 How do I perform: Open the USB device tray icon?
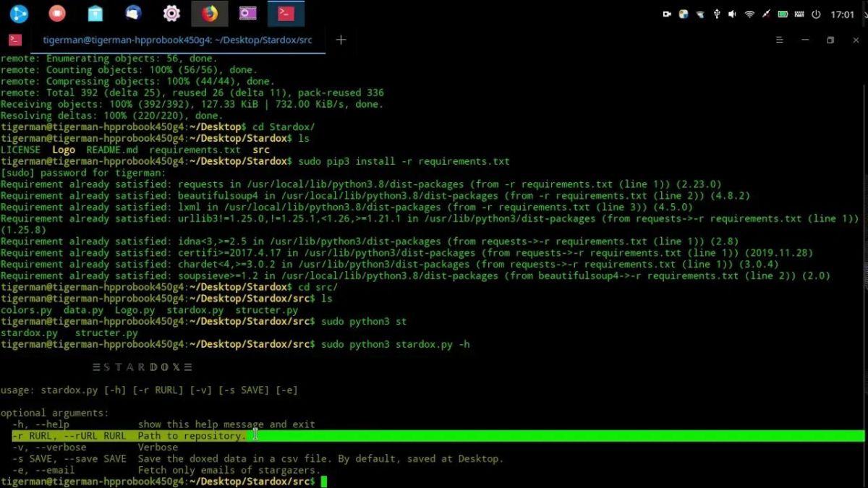pos(717,14)
